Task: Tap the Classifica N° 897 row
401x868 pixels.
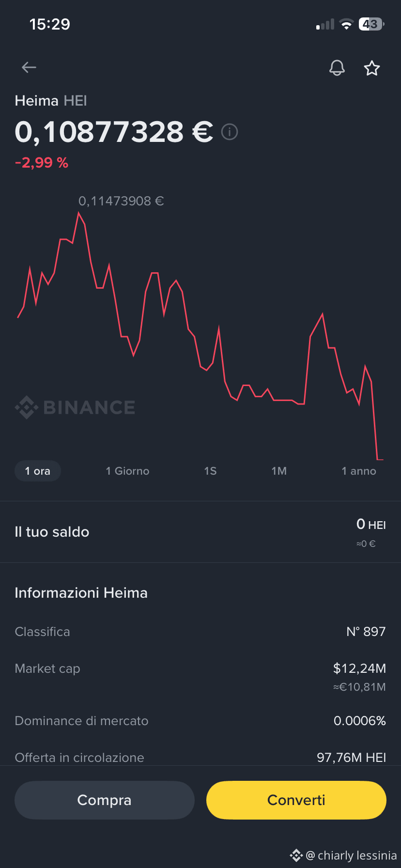Action: [x=200, y=632]
